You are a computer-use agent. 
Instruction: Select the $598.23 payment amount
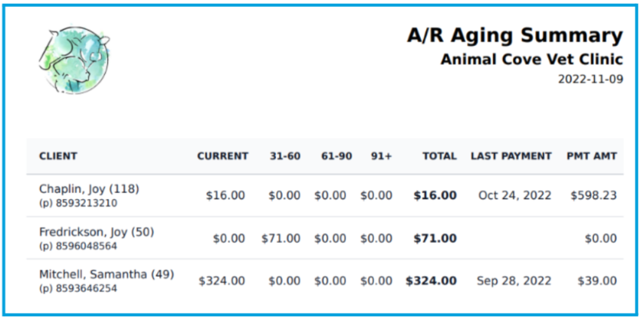(x=593, y=195)
